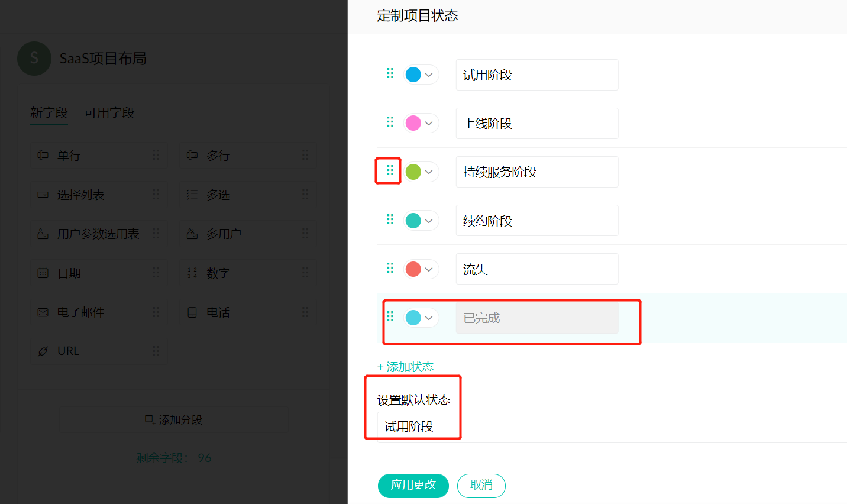Click drag handle beside 试用阶段 status
847x504 pixels.
(390, 73)
